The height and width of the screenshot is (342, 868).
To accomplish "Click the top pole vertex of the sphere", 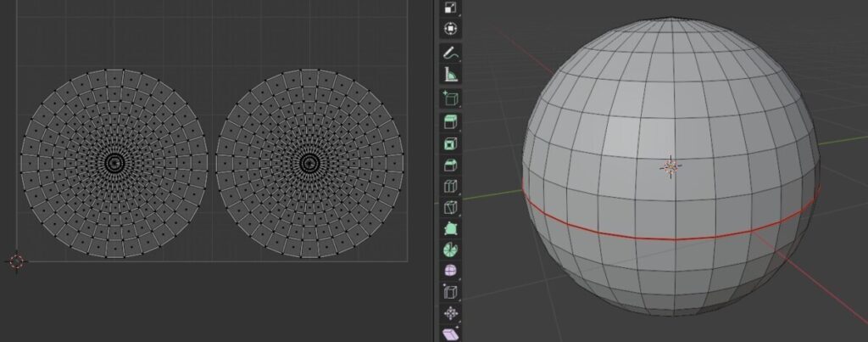I will pyautogui.click(x=671, y=18).
